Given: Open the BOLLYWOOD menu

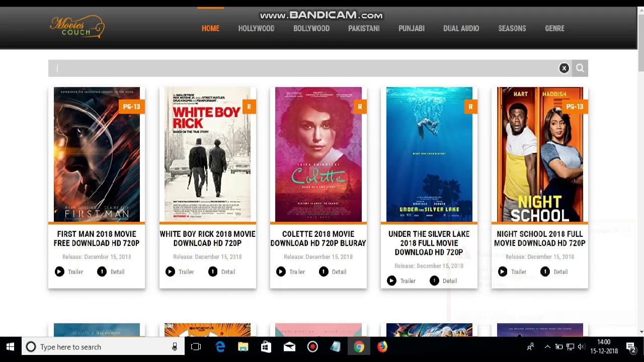Looking at the screenshot, I should tap(311, 29).
